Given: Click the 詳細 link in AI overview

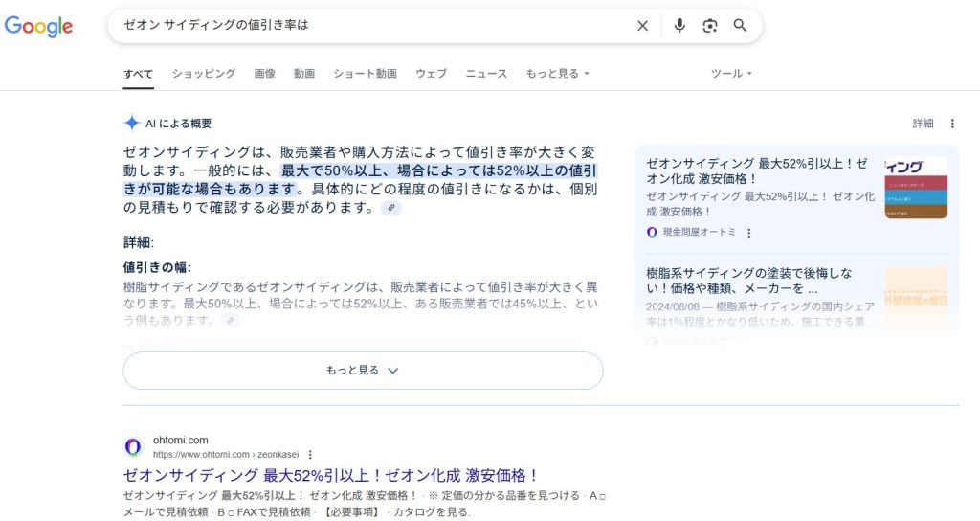Looking at the screenshot, I should 923,124.
